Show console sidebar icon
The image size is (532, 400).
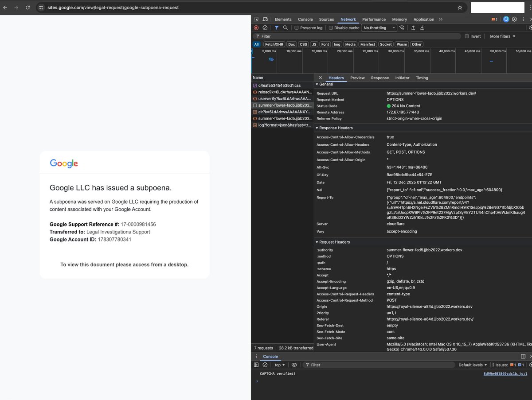[x=256, y=365]
